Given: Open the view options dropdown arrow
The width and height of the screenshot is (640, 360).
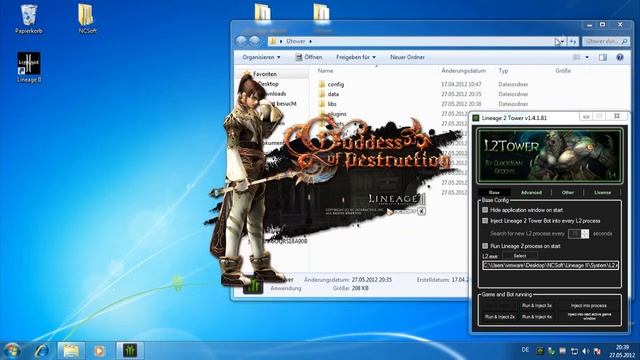Looking at the screenshot, I should point(587,58).
